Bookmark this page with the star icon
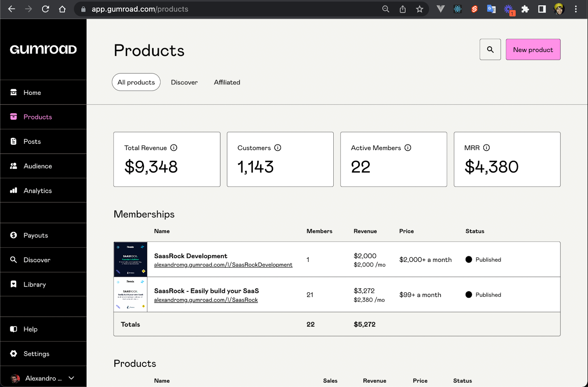The width and height of the screenshot is (588, 387). tap(420, 9)
